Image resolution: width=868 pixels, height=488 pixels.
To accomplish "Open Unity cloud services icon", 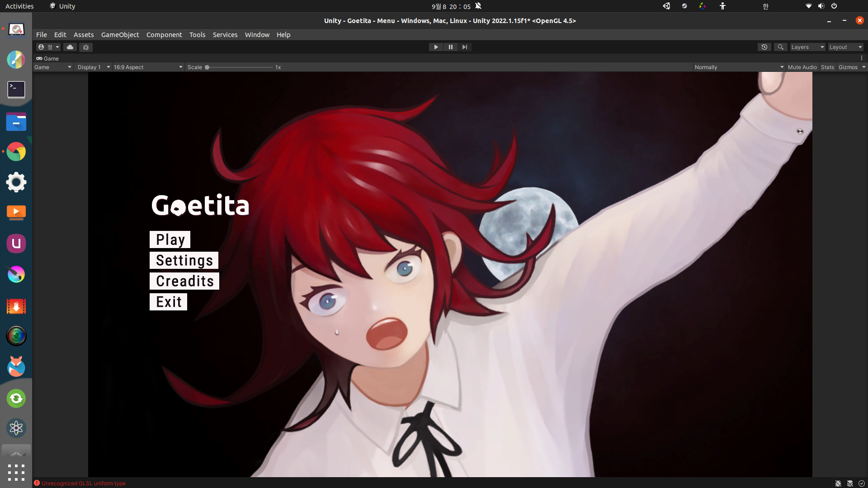I will (70, 47).
